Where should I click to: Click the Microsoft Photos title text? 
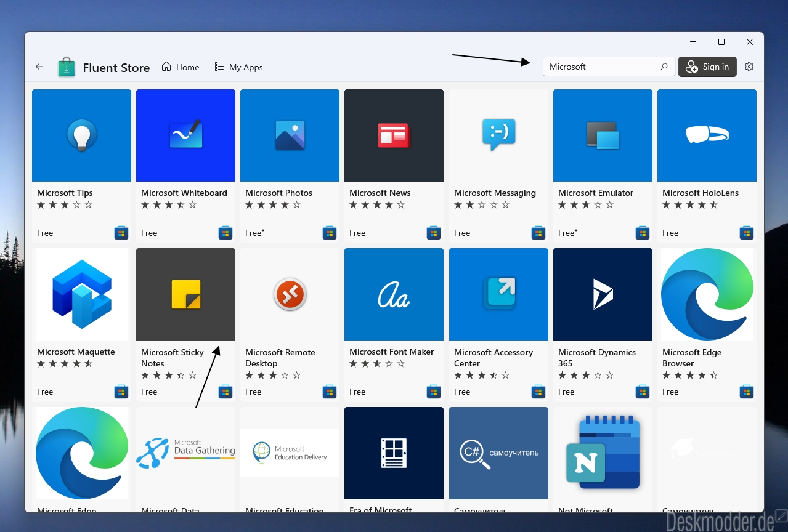coord(278,193)
